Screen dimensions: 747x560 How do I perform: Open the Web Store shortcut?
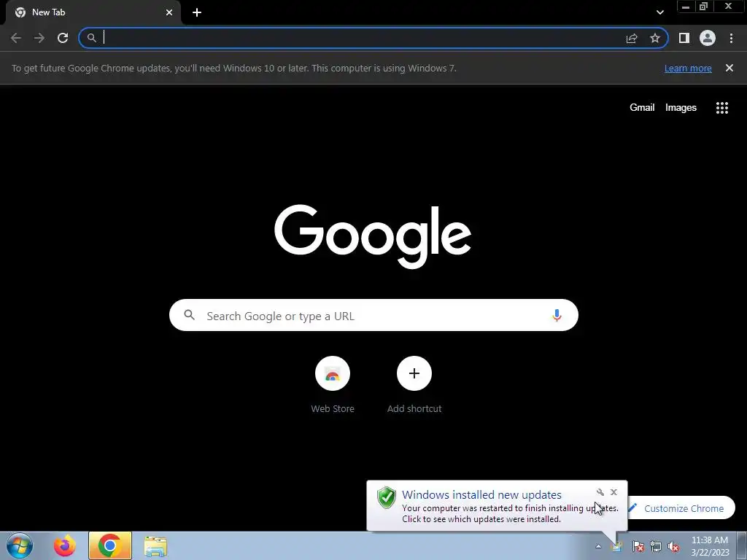point(333,373)
